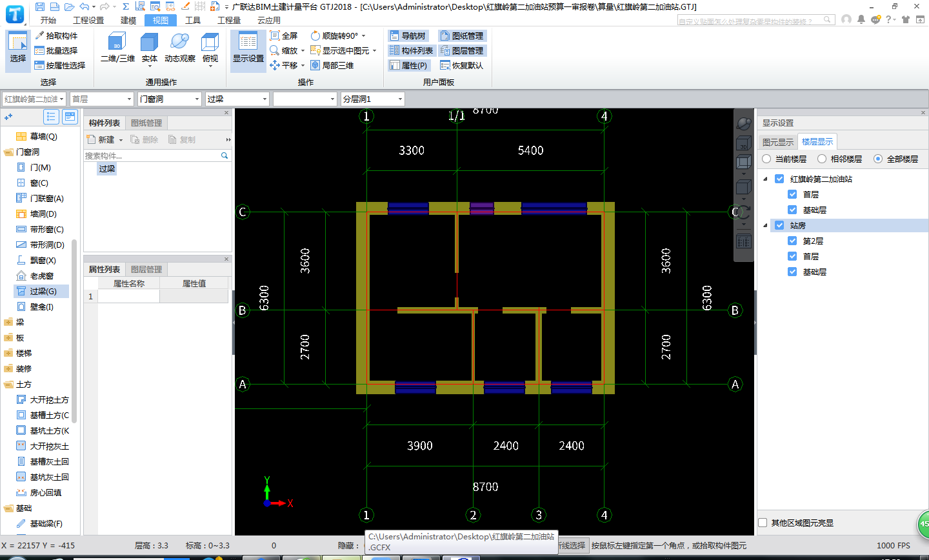Click the empty property name cell in row 1

(128, 296)
